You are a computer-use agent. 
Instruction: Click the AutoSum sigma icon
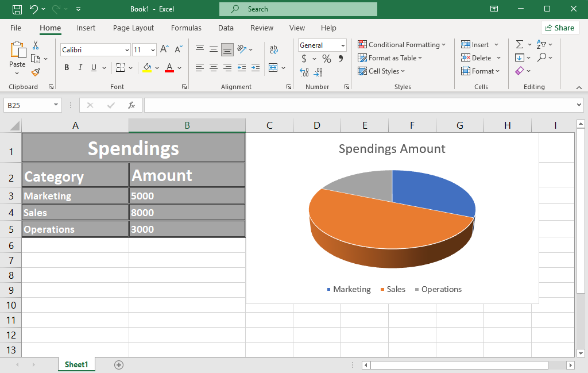[519, 44]
